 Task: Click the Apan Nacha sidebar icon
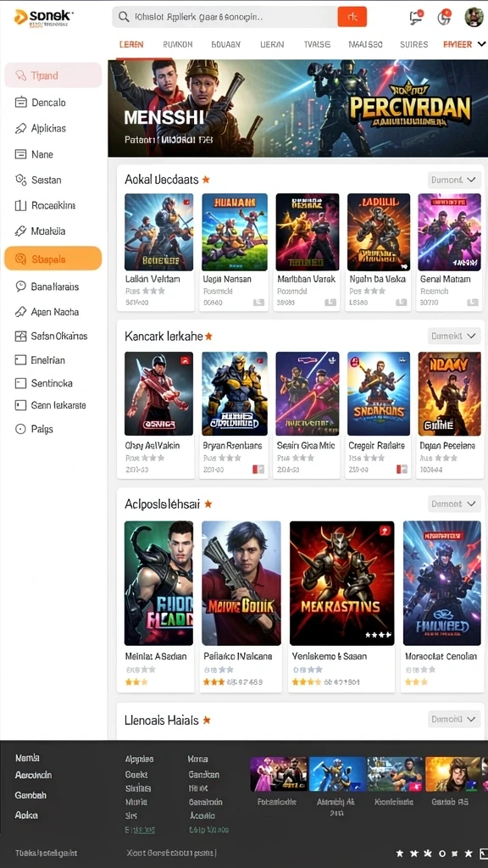21,312
